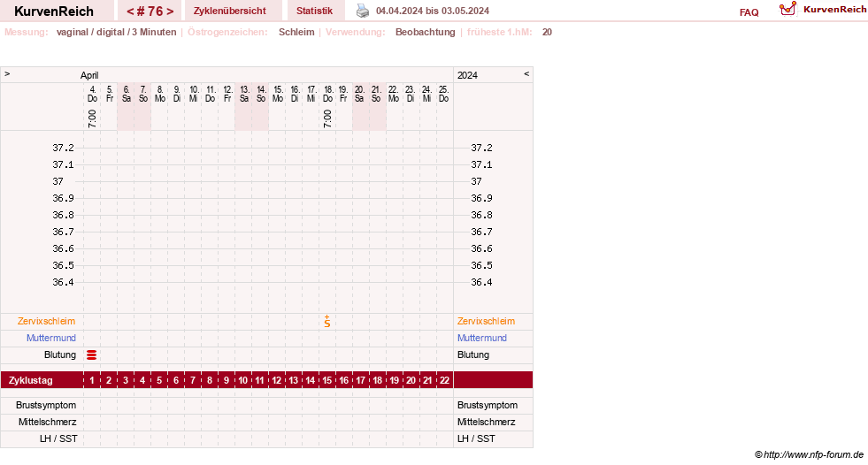Open the Statistik tab
Image resolution: width=868 pixels, height=465 pixels.
[x=314, y=11]
